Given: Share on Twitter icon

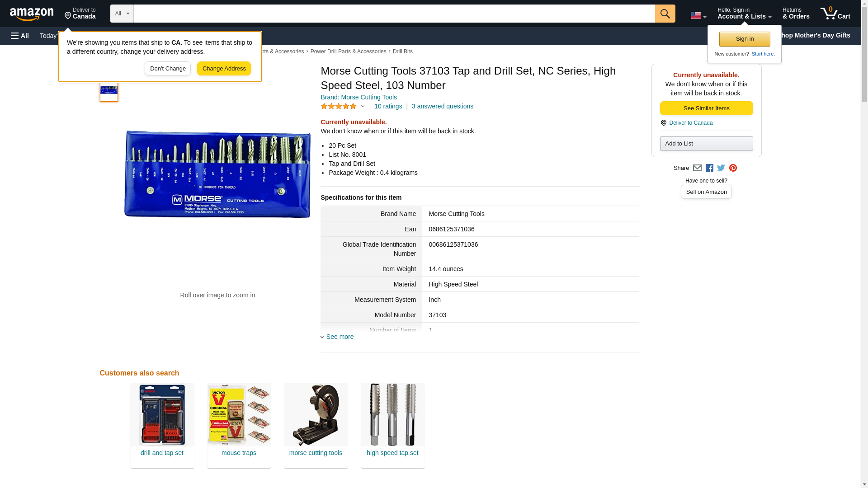Looking at the screenshot, I should tap(721, 168).
